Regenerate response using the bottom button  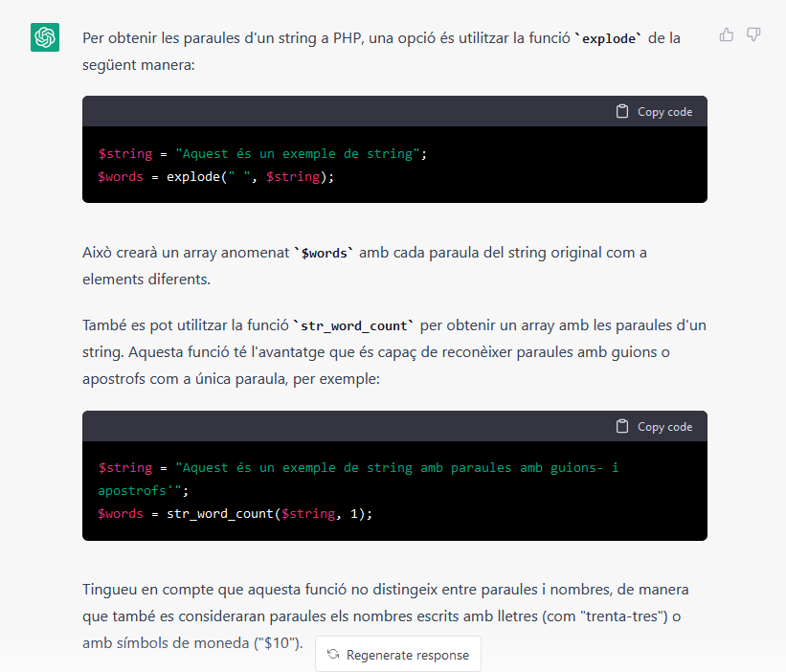coord(398,655)
